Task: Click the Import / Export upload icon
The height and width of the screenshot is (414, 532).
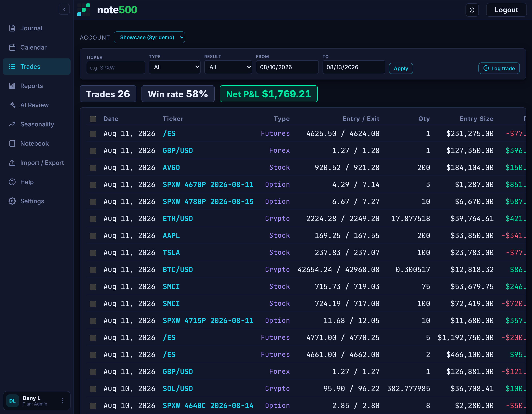Action: [12, 163]
